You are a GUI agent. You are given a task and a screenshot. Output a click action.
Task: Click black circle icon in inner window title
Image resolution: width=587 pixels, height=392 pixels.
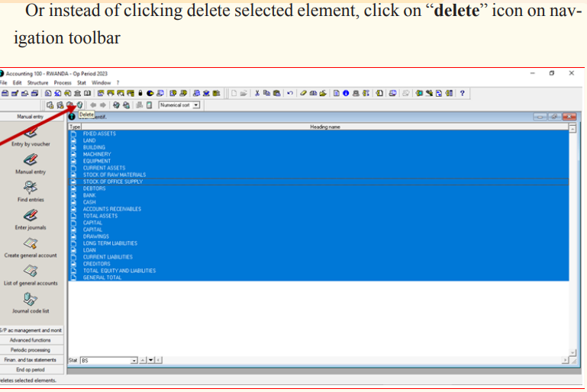pyautogui.click(x=72, y=117)
